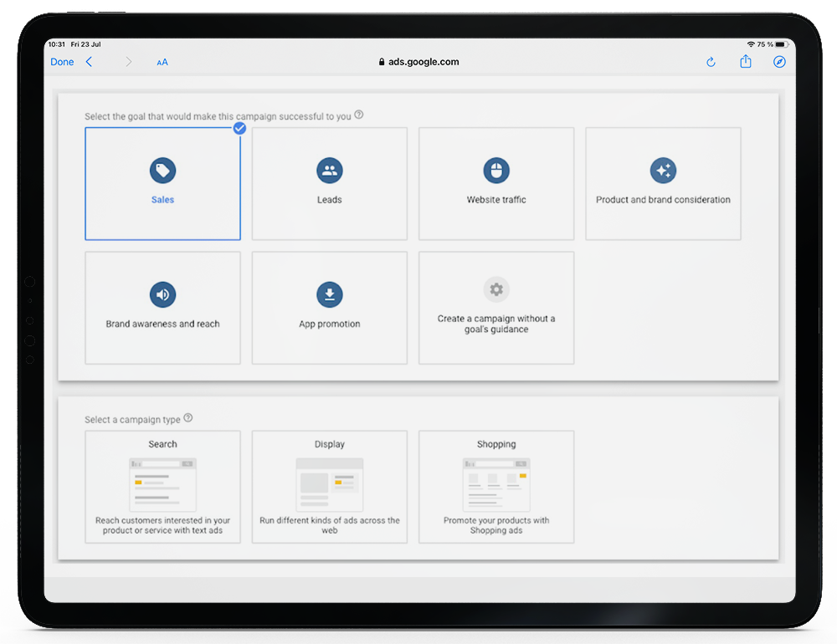Viewport: 837px width, 644px height.
Task: Choose the Shopping campaign type card
Action: tap(496, 487)
